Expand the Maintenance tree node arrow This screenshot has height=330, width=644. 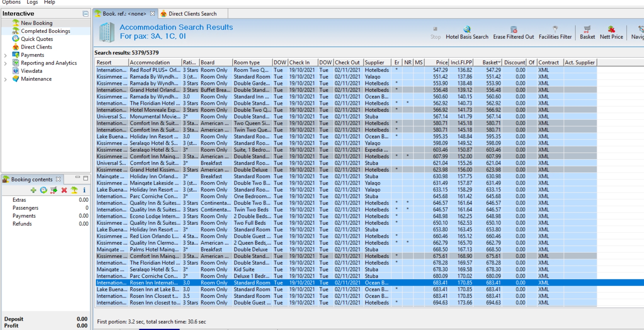pyautogui.click(x=5, y=79)
